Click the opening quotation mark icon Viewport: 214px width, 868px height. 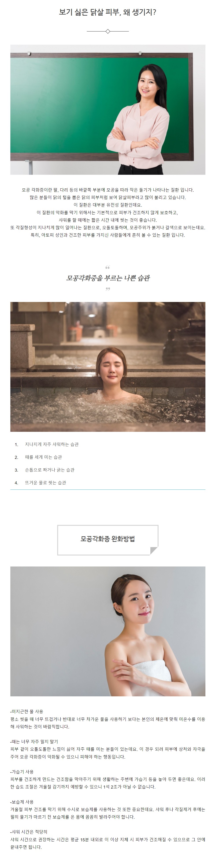pos(107,268)
